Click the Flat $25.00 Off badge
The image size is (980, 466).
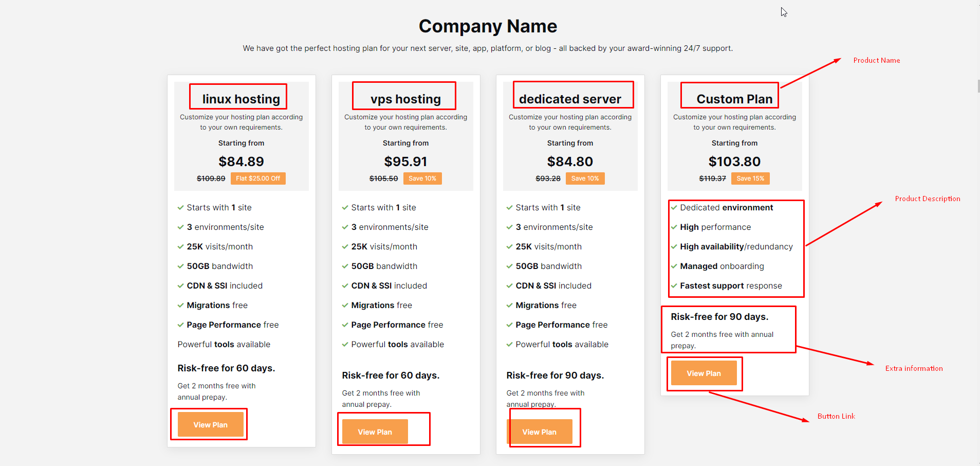(x=258, y=178)
